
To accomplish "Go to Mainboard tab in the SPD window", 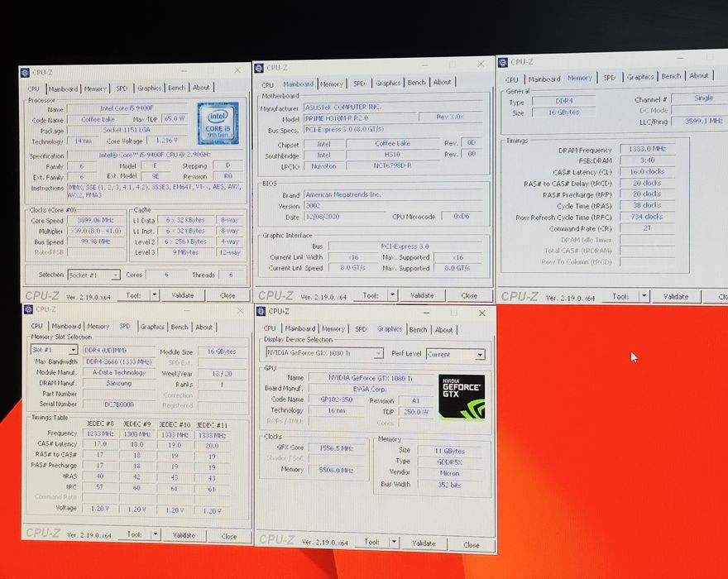I will [66, 327].
